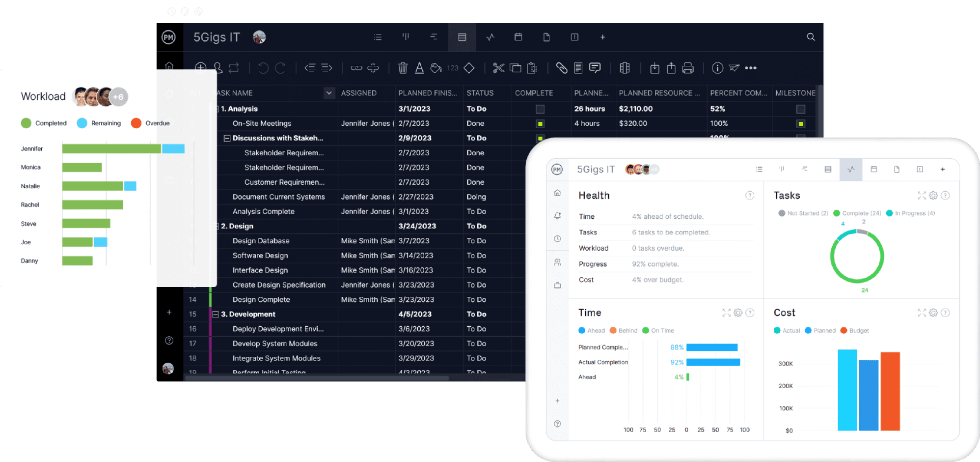
Task: Open the calendar view
Action: [x=518, y=37]
